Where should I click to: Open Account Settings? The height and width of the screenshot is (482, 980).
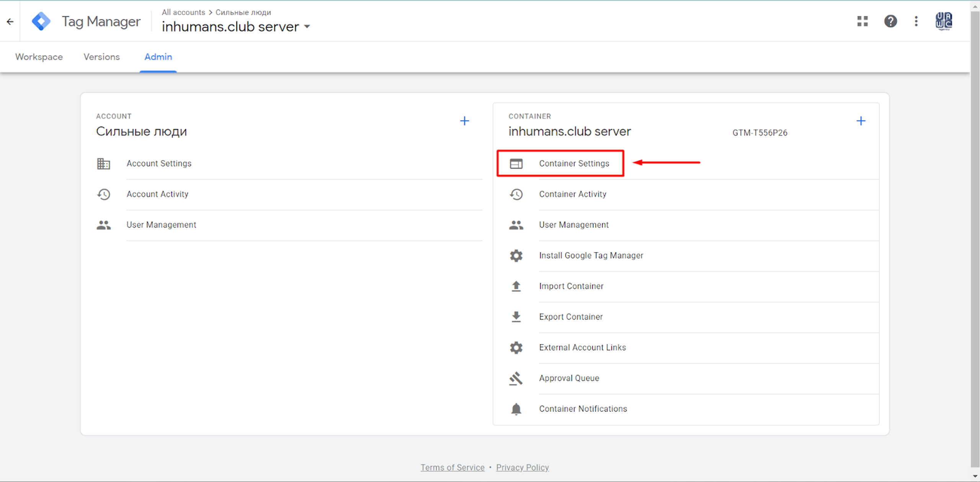pyautogui.click(x=159, y=164)
